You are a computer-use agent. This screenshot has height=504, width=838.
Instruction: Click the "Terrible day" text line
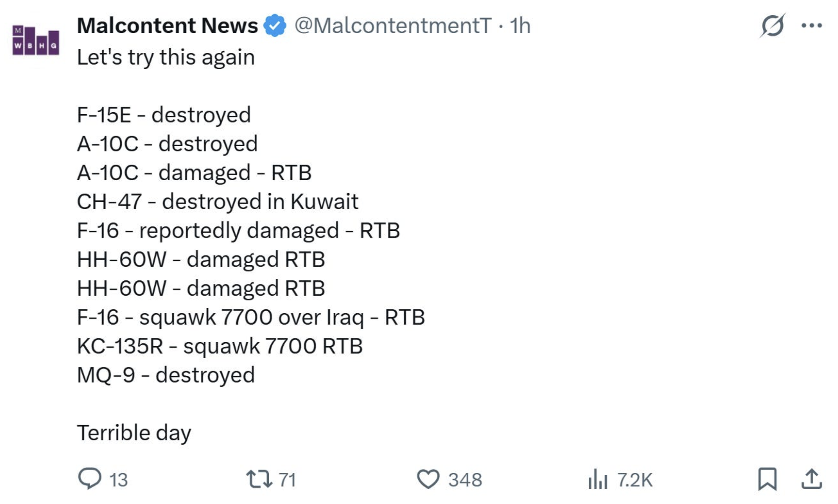(134, 433)
